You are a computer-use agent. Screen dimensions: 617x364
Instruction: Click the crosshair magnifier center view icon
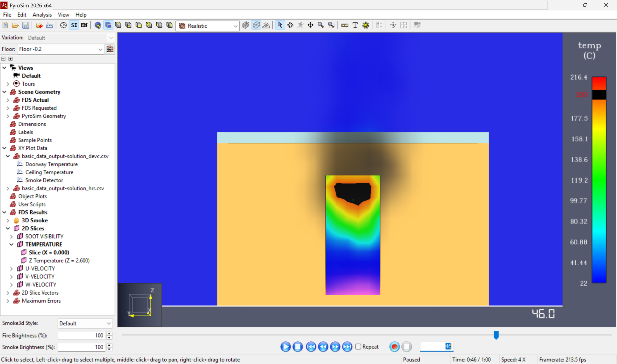(393, 25)
